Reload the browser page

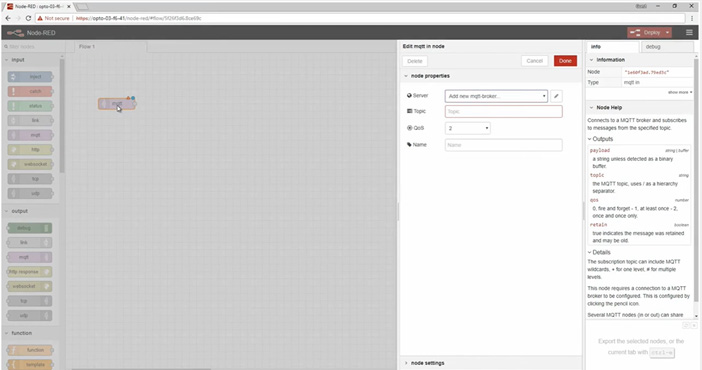(x=28, y=18)
